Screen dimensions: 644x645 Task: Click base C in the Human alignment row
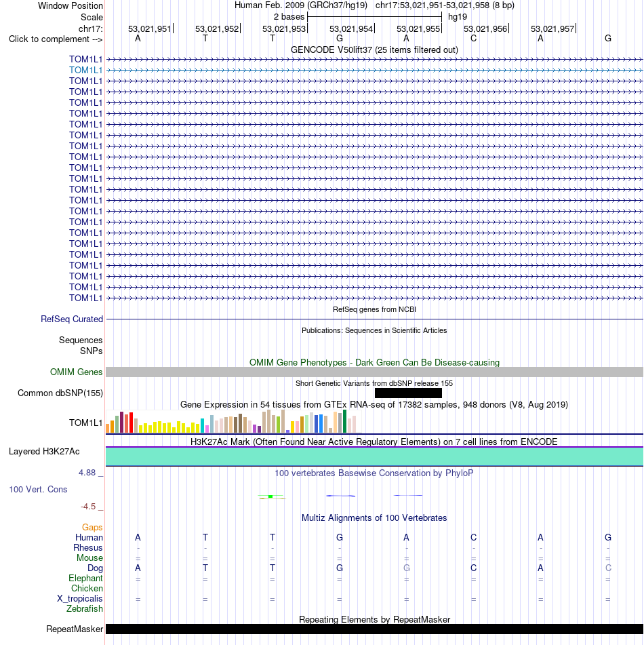click(x=473, y=537)
